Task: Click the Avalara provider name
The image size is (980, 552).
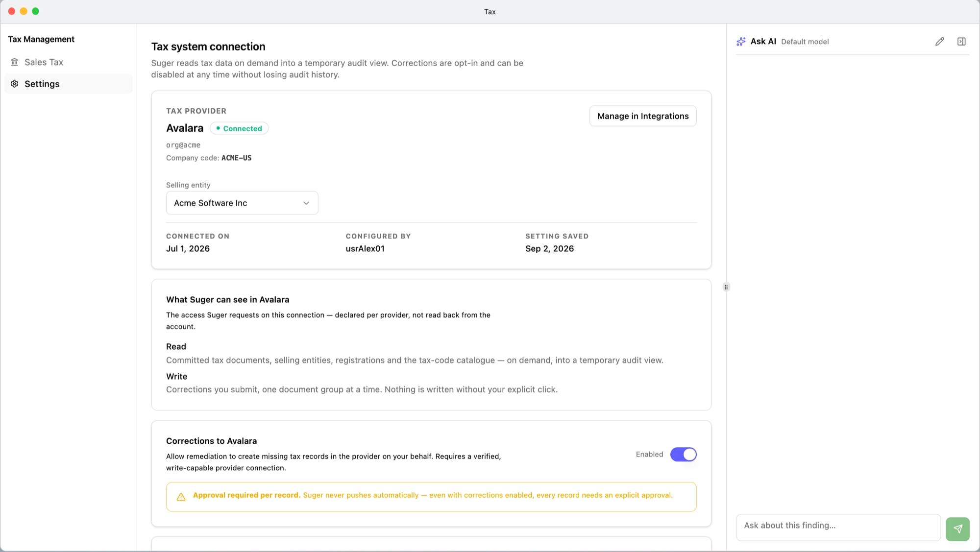Action: coord(185,128)
